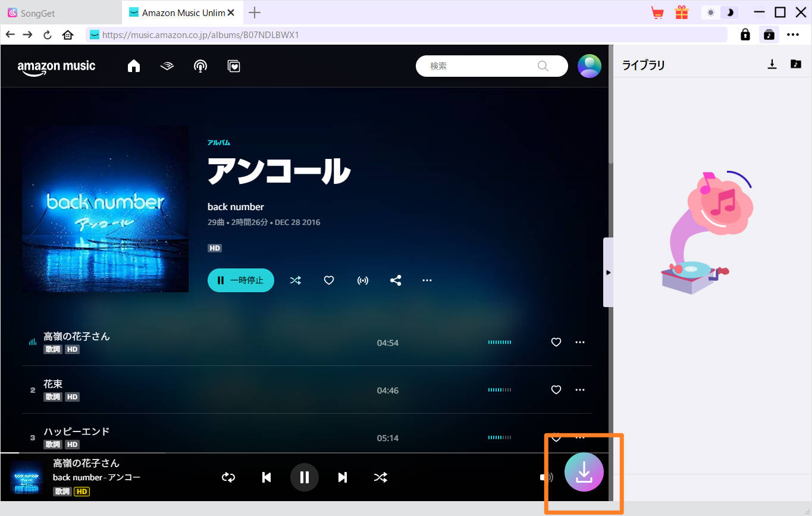Open the Amazon Music home page

coord(133,66)
